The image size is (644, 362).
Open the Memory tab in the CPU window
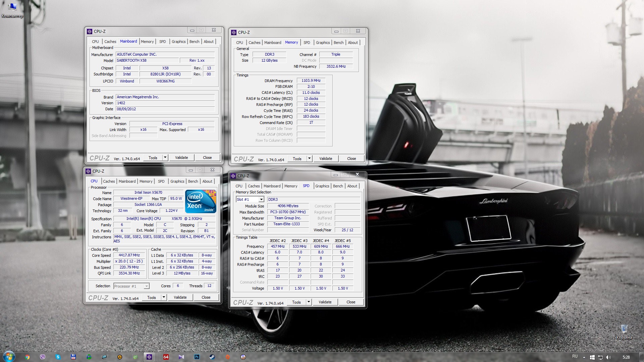[146, 181]
